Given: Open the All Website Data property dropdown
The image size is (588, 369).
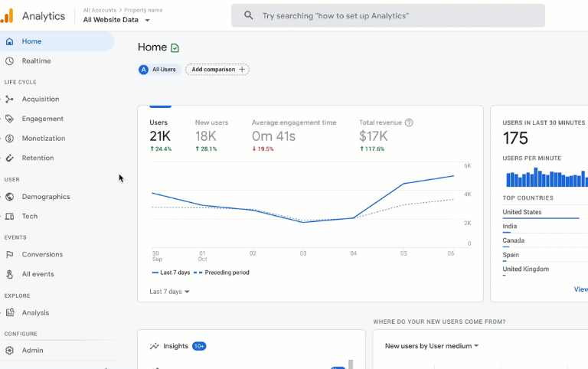Looking at the screenshot, I should (116, 20).
